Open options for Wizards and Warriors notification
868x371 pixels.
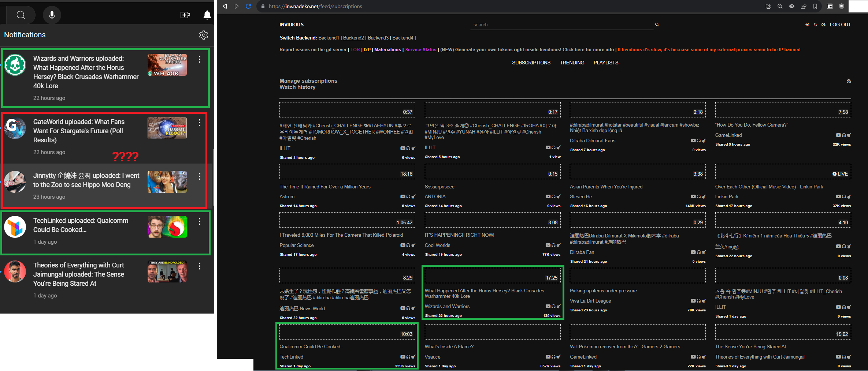click(x=200, y=59)
